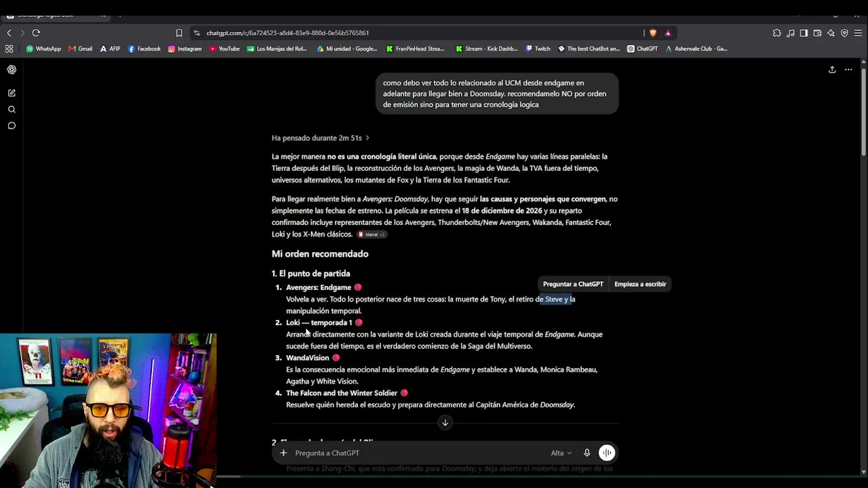The width and height of the screenshot is (868, 488).
Task: Open the YouTube bookmark
Action: (224, 49)
